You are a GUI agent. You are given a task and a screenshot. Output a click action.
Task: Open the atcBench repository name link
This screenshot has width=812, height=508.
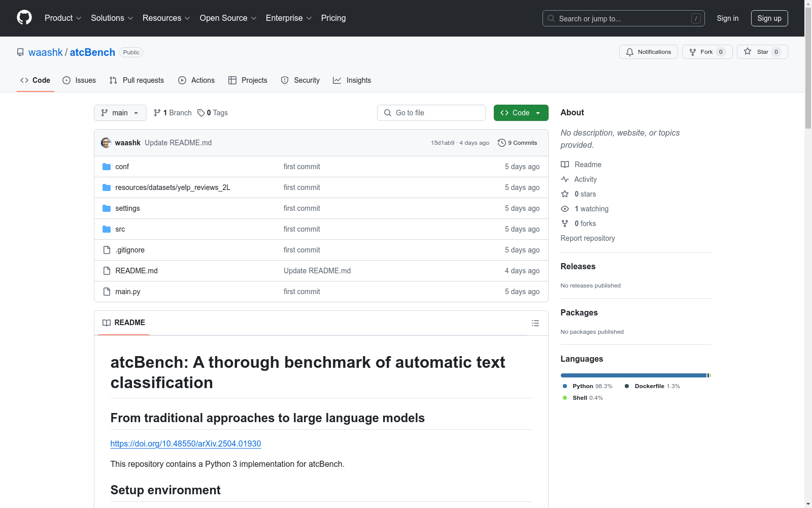point(92,52)
